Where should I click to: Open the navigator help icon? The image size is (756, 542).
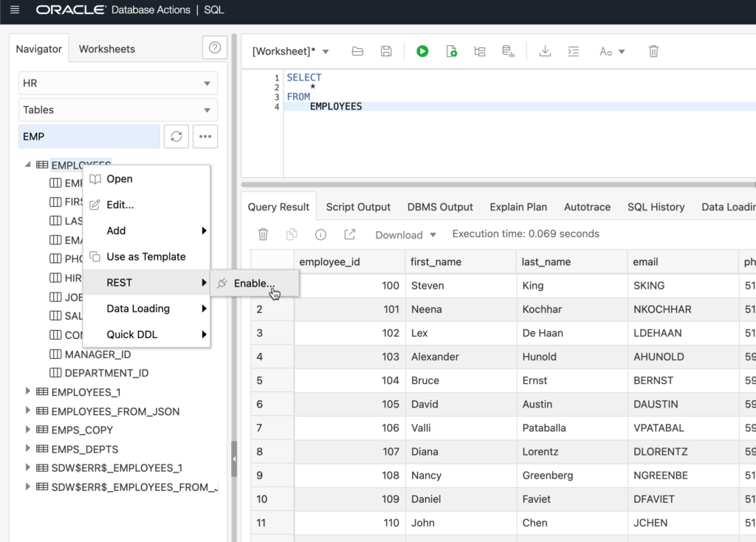tap(215, 48)
